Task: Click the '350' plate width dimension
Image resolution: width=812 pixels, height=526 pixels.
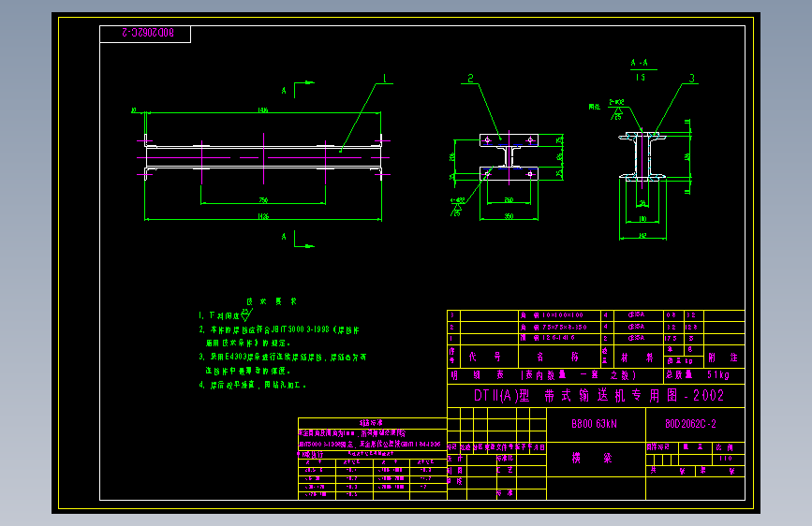Action: [509, 216]
